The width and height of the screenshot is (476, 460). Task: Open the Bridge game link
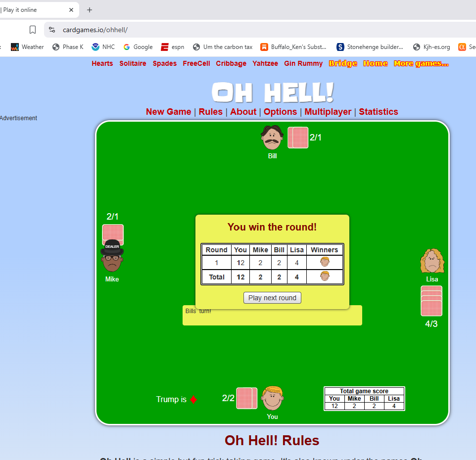pyautogui.click(x=343, y=63)
